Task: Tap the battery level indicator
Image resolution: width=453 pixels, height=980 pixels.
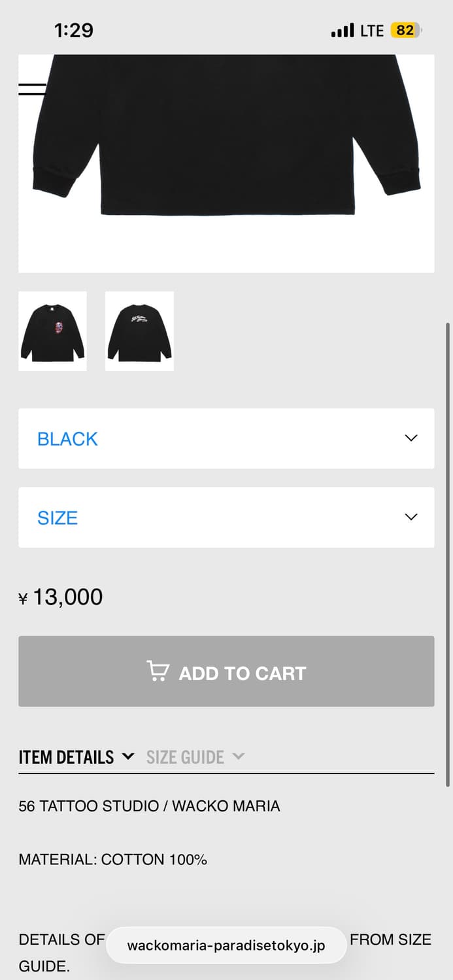Action: (406, 31)
